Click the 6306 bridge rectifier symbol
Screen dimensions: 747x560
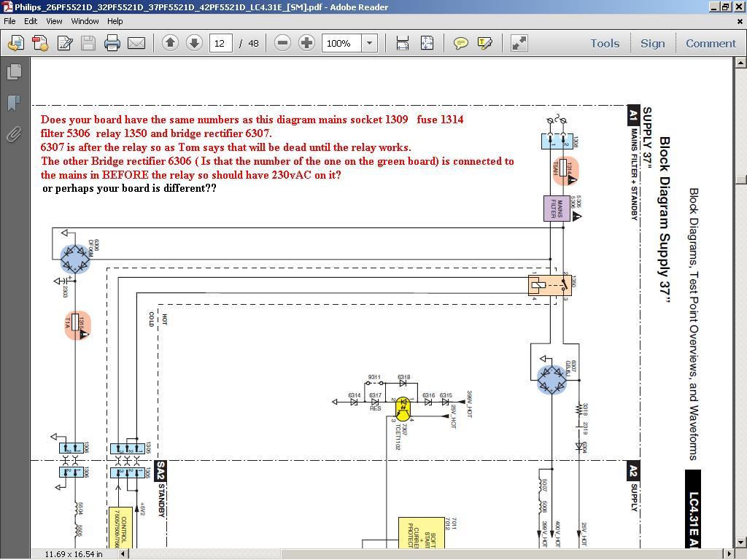(x=75, y=260)
